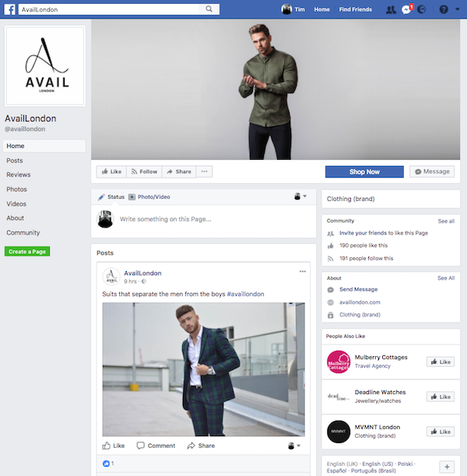
Task: Open the MVMNT London page logo
Action: [x=339, y=432]
